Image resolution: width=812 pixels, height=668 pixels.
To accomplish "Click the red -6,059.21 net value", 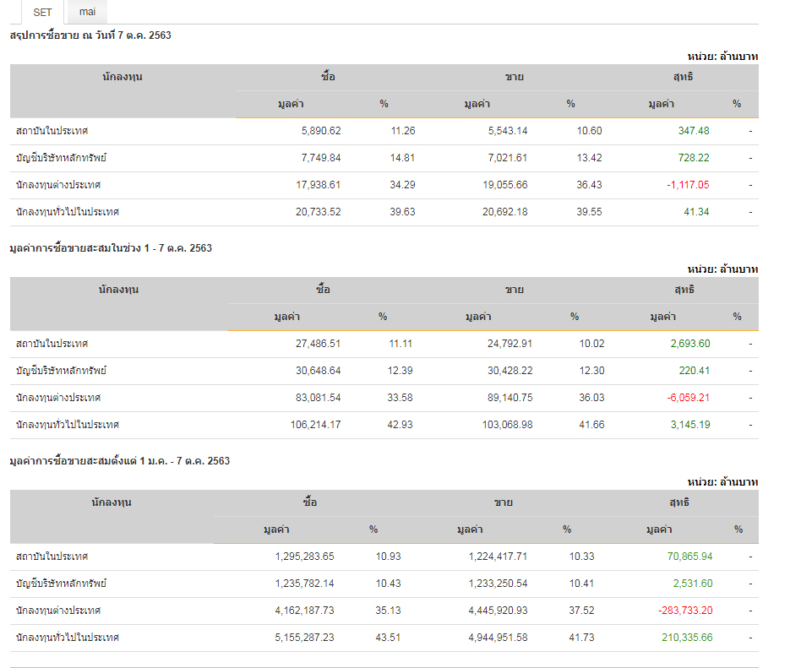I will (x=688, y=398).
